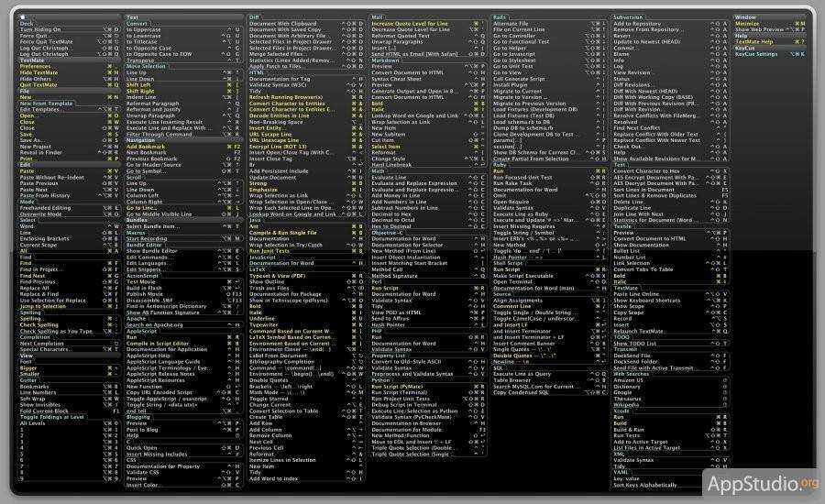Click to Titlecase convert entry

coord(141,41)
